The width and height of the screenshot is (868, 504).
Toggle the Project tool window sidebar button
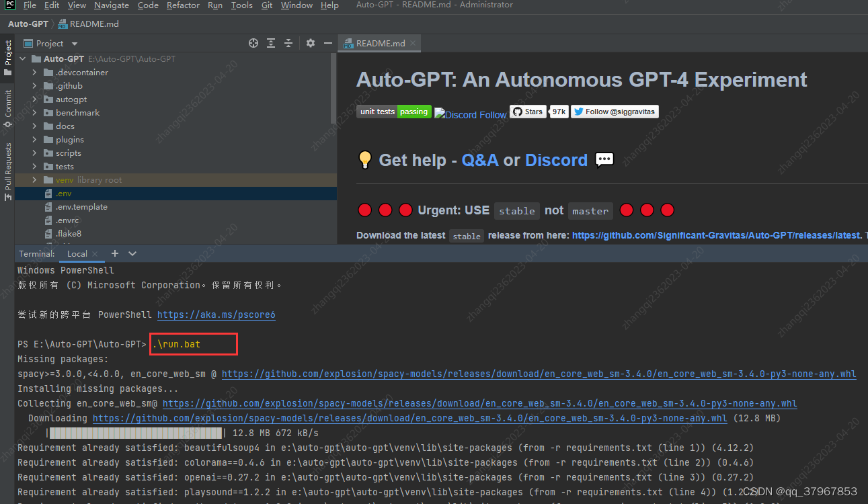tap(7, 57)
